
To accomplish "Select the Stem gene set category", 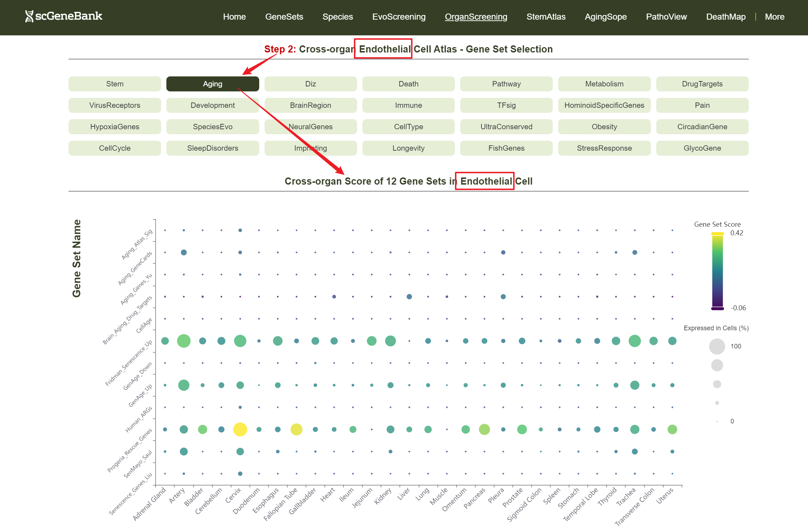I will coord(115,84).
